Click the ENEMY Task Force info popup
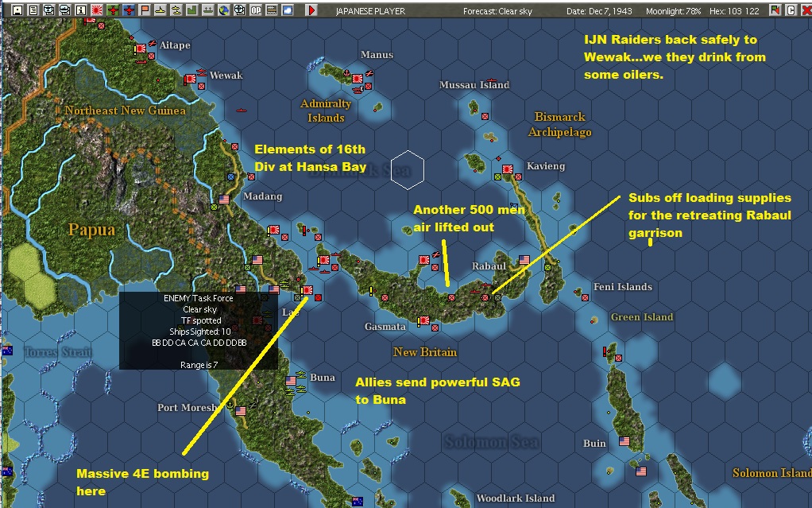This screenshot has height=508, width=812. coord(199,331)
